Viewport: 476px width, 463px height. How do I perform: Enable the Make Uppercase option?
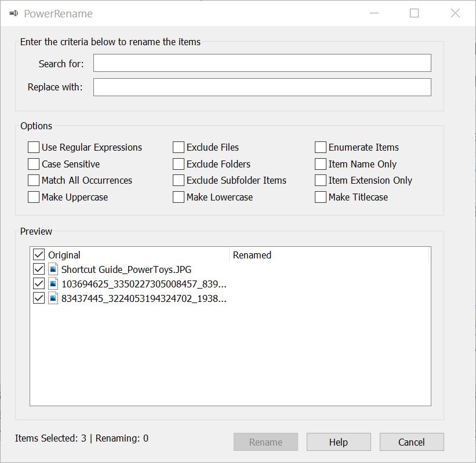[34, 197]
